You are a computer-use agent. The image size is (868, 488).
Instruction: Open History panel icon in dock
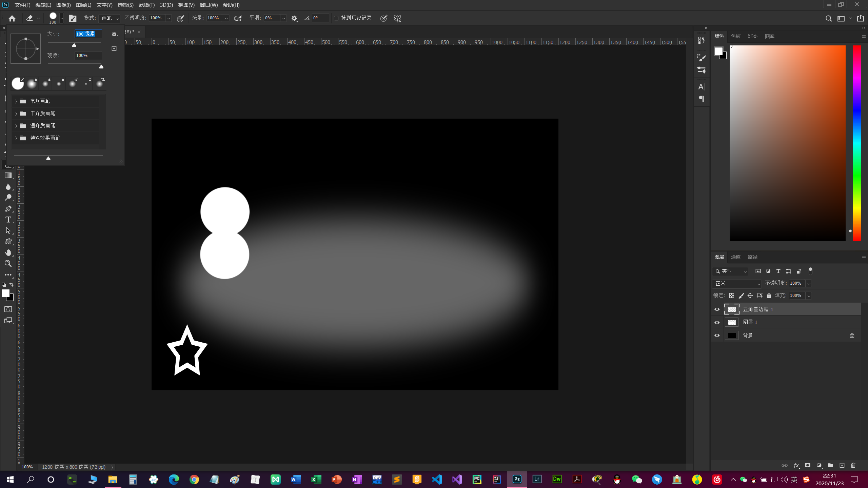point(701,40)
